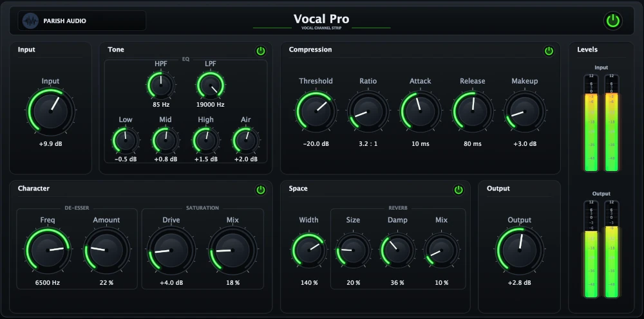Click the De-Esser Freq knob

(48, 250)
